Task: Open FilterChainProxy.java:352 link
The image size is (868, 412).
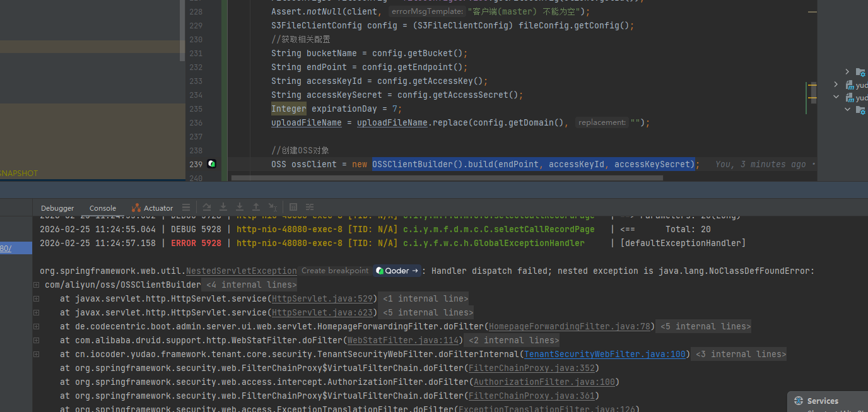Action: 531,368
